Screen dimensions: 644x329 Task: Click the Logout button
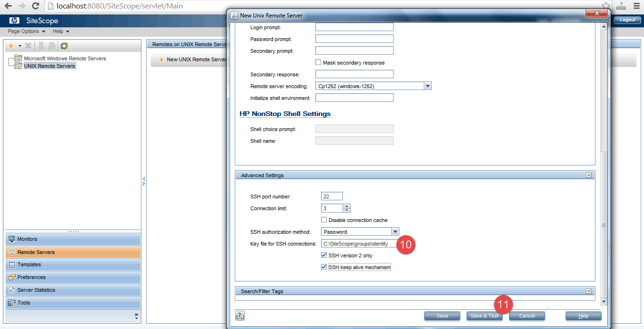pyautogui.click(x=627, y=20)
